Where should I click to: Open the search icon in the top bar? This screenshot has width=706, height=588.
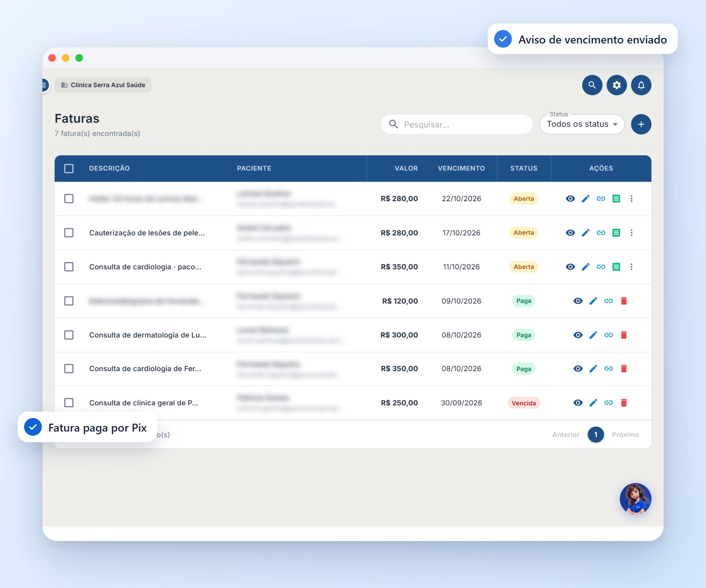pyautogui.click(x=592, y=85)
